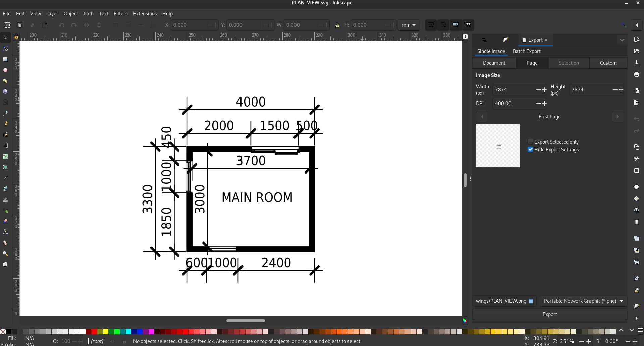Pick the Ellipse tool
This screenshot has height=346, width=644.
(x=5, y=70)
